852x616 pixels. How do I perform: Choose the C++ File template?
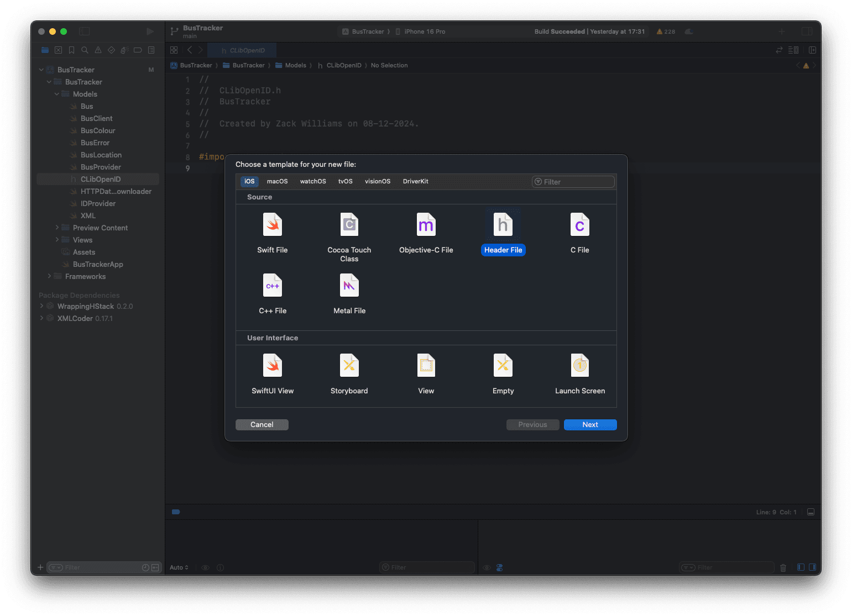(x=273, y=294)
